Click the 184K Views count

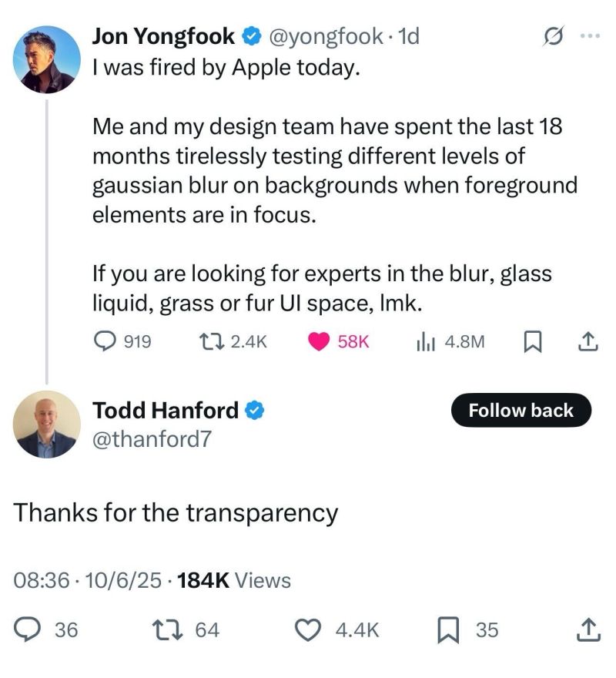(x=234, y=580)
